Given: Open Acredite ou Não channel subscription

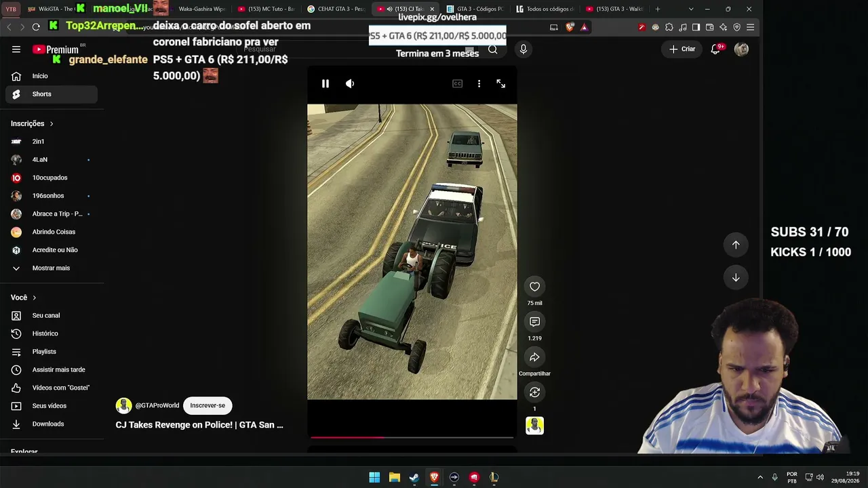Looking at the screenshot, I should pyautogui.click(x=52, y=250).
